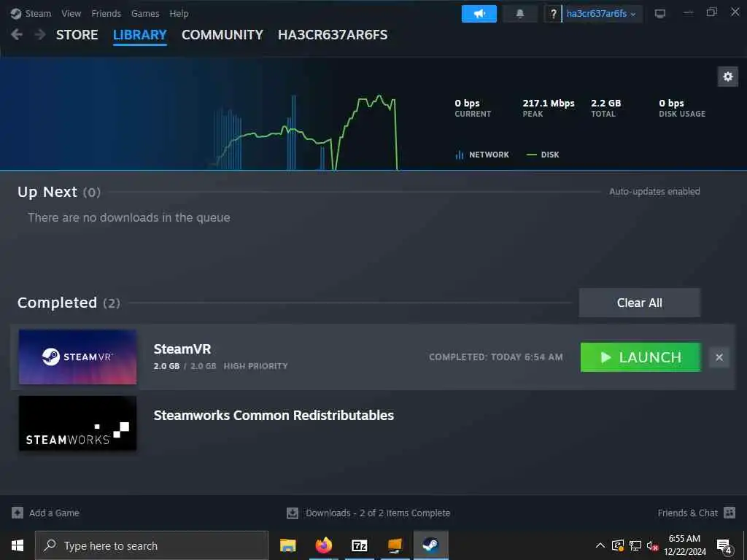The width and height of the screenshot is (747, 560).
Task: Click the Up Next heading
Action: [47, 192]
